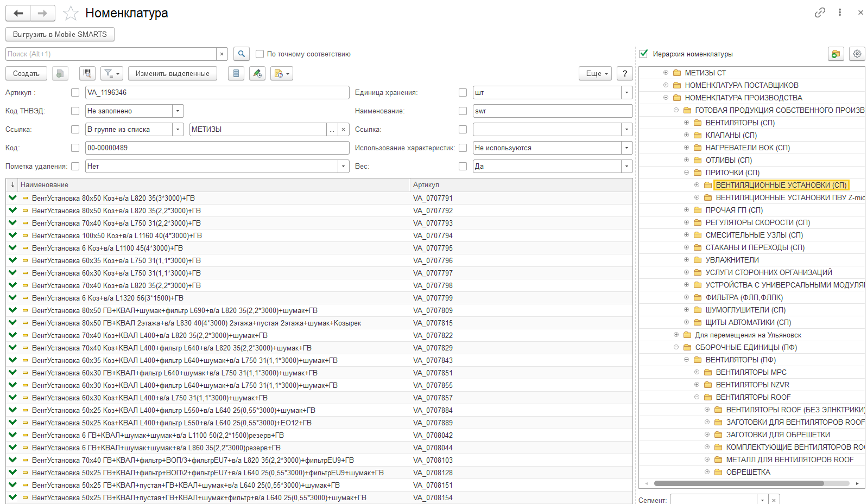Uncheck the 'Иерархия номенклатуры' checkbox
Screen dimensions: 867x504
point(644,54)
